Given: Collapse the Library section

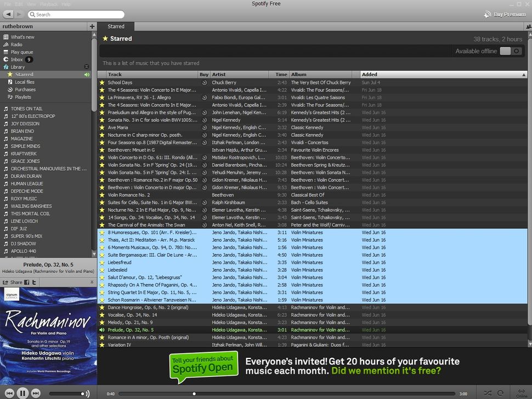Looking at the screenshot, I should (87, 66).
